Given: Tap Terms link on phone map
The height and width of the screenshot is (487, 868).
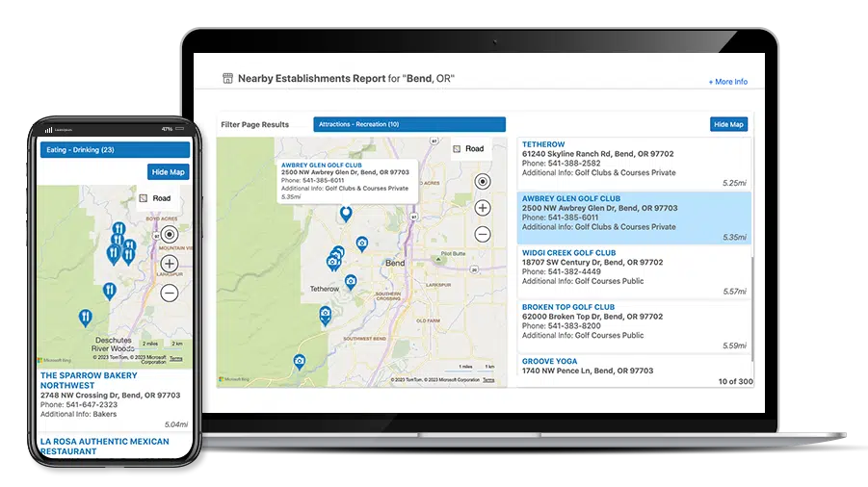Looking at the screenshot, I should pos(176,358).
